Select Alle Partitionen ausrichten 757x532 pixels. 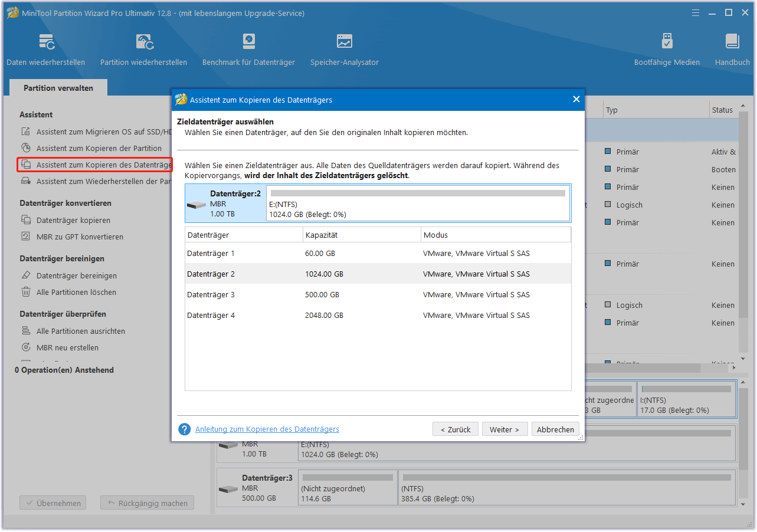click(x=73, y=331)
